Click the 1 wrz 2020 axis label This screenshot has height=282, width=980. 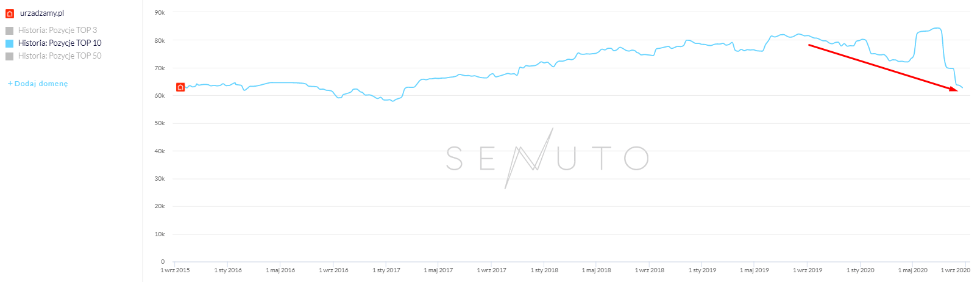pos(955,270)
